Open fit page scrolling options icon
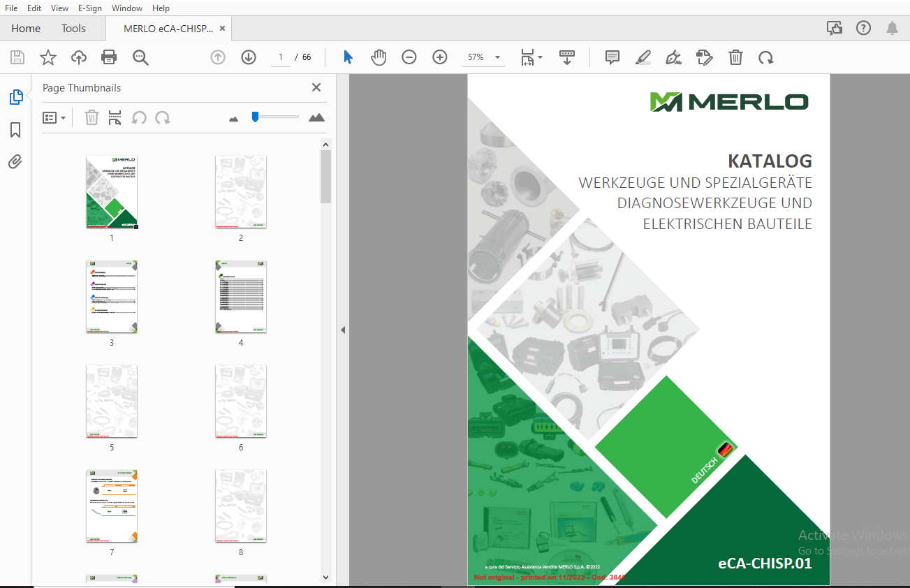This screenshot has height=588, width=910. (x=527, y=57)
